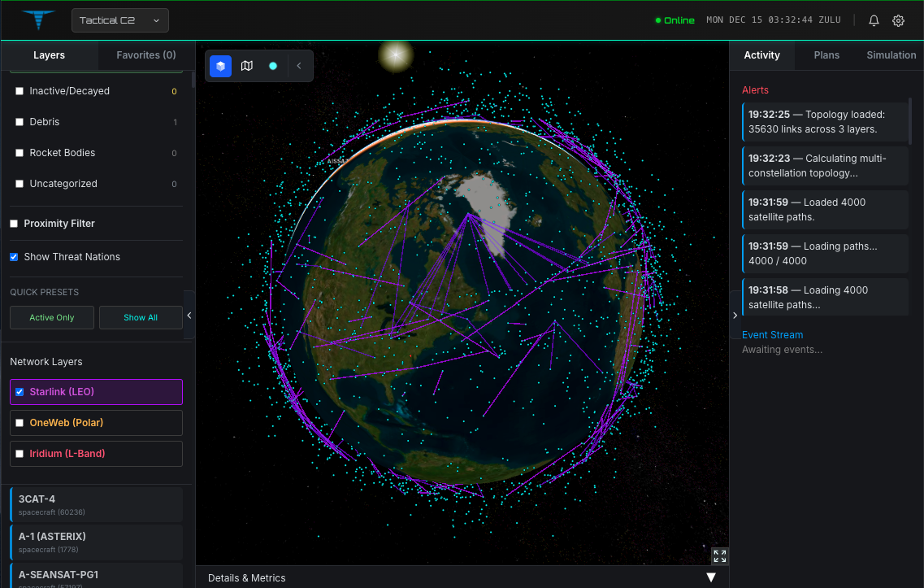The width and height of the screenshot is (924, 588).
Task: Click the app logo in header
Action: [x=38, y=20]
